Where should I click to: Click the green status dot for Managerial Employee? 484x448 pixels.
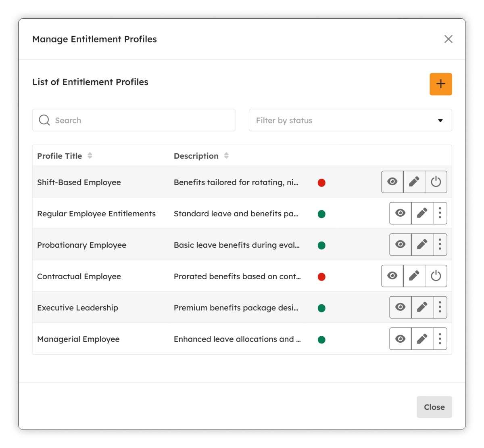pyautogui.click(x=321, y=339)
